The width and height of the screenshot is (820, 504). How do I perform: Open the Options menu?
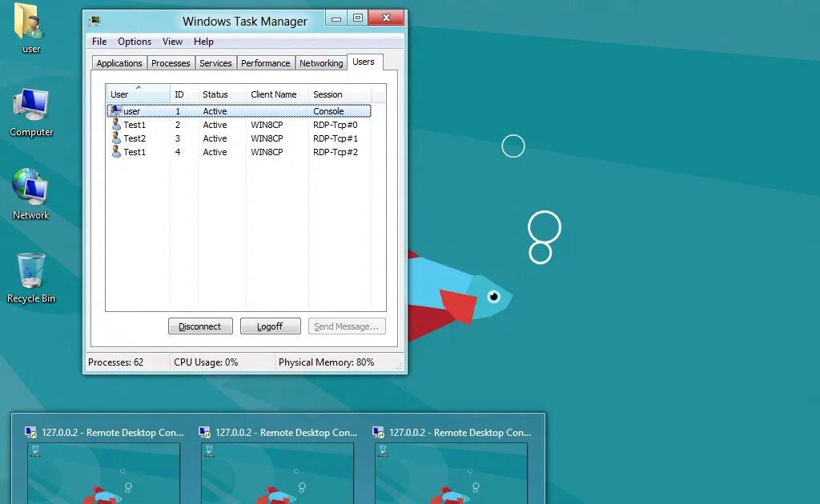click(x=135, y=42)
